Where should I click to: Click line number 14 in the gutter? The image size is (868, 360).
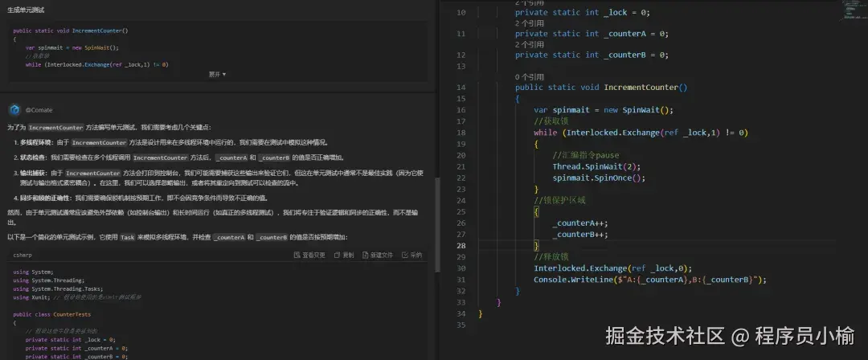tap(461, 88)
